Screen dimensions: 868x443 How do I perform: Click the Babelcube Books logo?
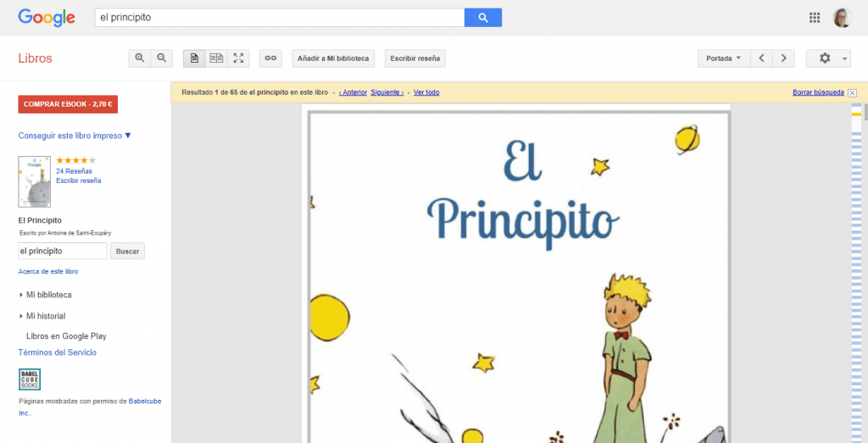(30, 379)
